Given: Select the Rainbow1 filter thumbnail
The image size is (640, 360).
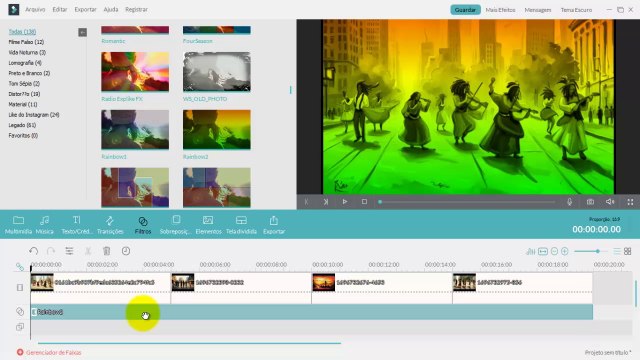Looking at the screenshot, I should (135, 130).
